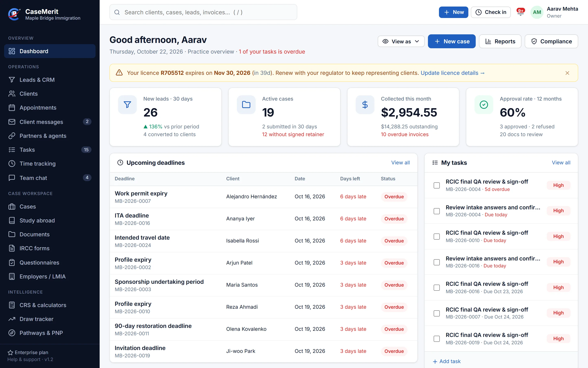Click the Approval rate checkmark icon
588x368 pixels.
click(484, 105)
